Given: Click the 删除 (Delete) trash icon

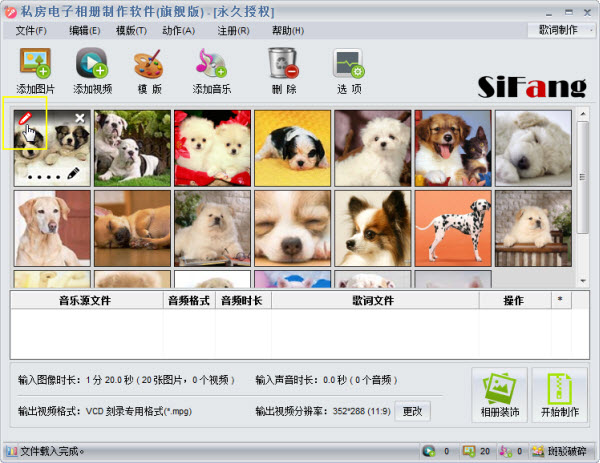Looking at the screenshot, I should tap(283, 64).
